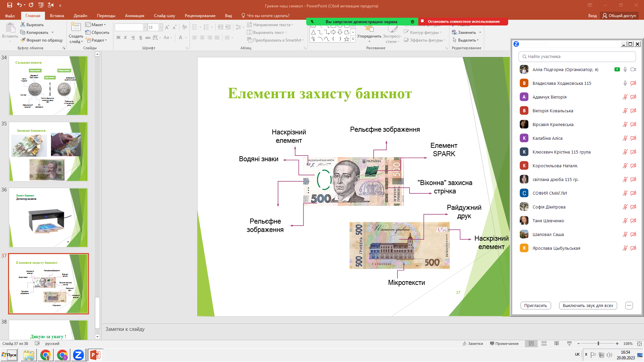Toggle microphone for Владислава Ходаковська 115
This screenshot has height=362, width=644.
coord(625,83)
